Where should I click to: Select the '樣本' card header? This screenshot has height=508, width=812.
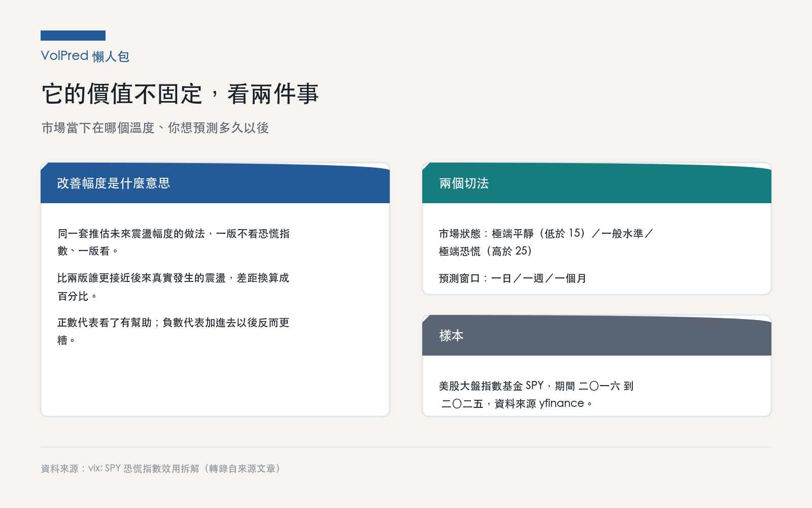point(597,336)
